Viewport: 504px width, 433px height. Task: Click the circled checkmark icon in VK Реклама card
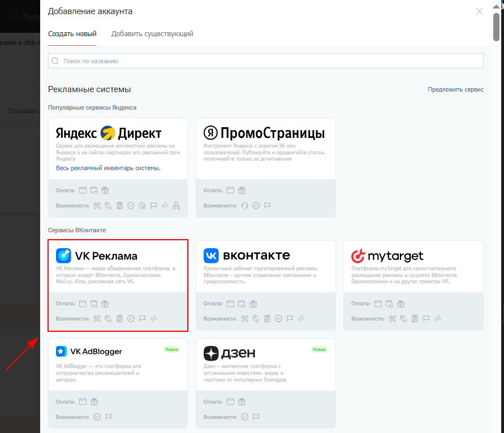coord(131,319)
